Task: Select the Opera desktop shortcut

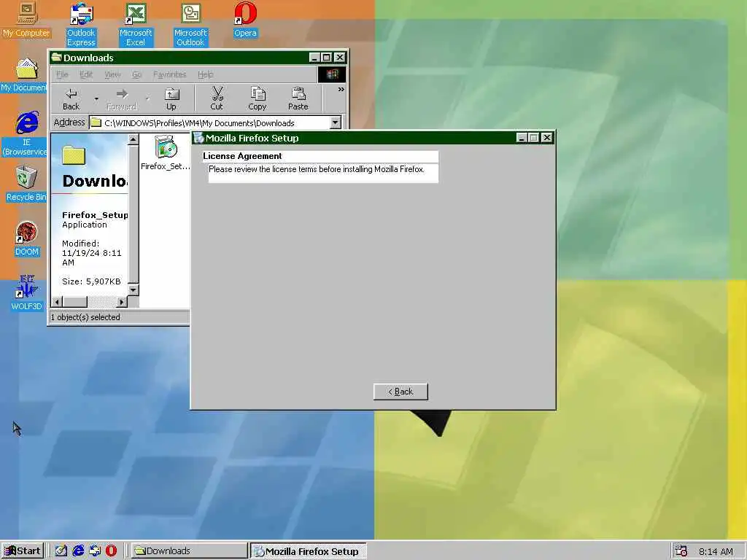Action: point(245,20)
